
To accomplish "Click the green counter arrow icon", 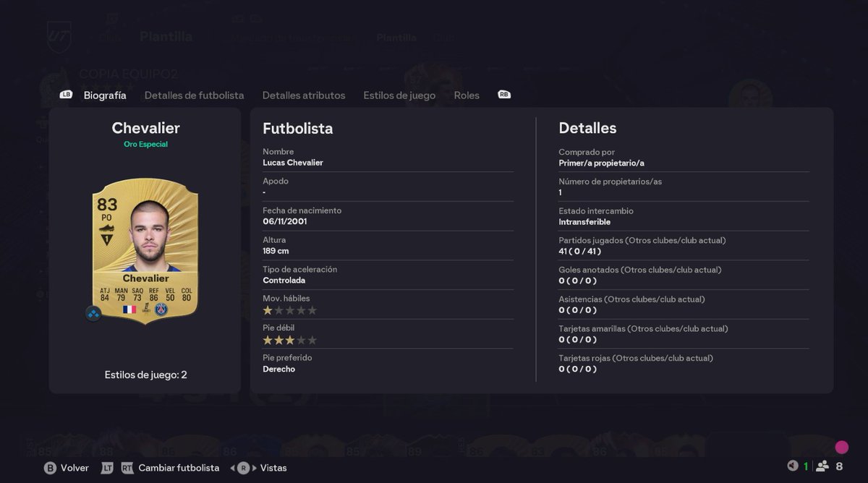I will click(793, 466).
